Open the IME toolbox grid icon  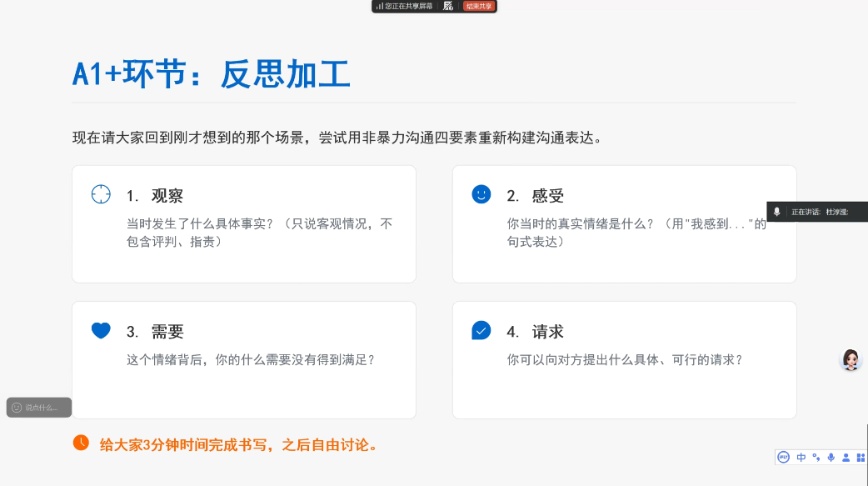[x=861, y=457]
